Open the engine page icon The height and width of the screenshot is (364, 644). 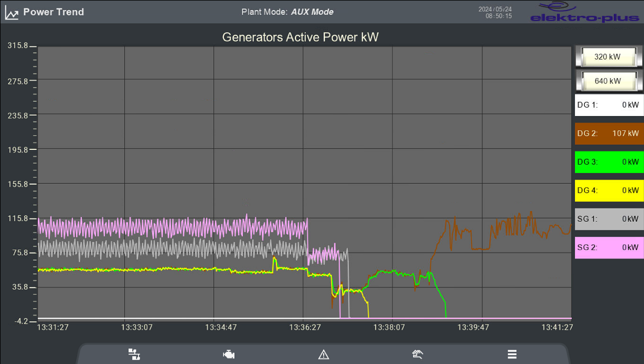(229, 355)
